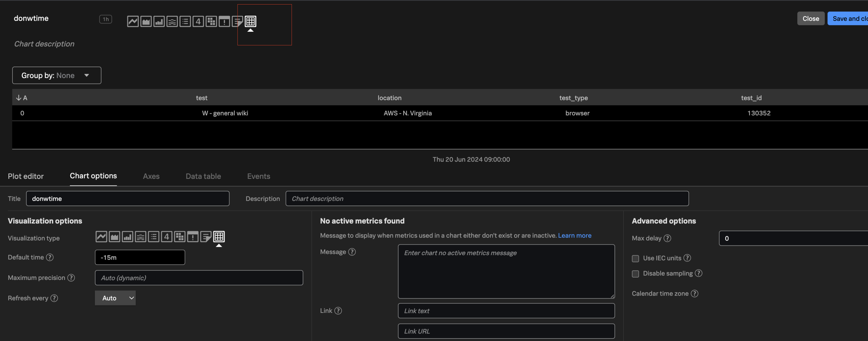Click the Default time field showing -15m
This screenshot has height=341, width=868.
point(140,257)
